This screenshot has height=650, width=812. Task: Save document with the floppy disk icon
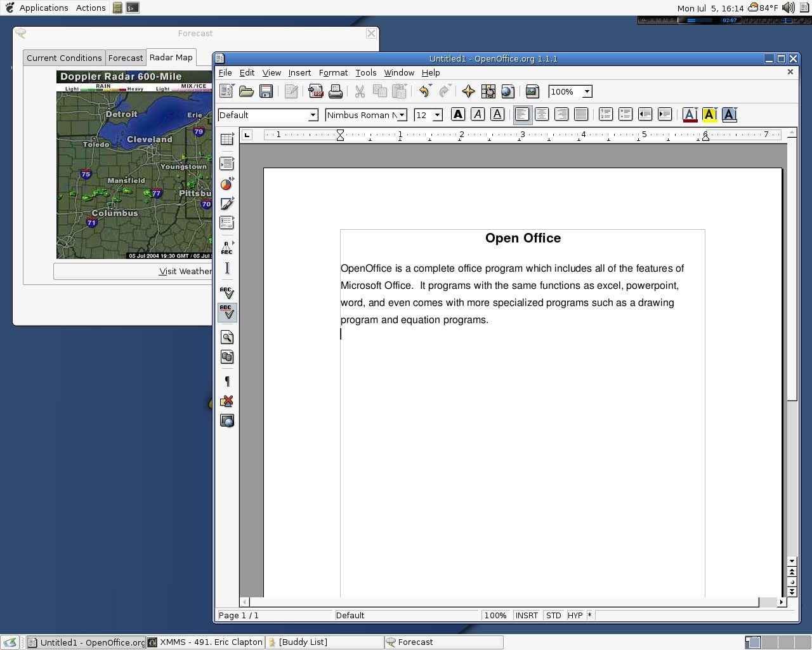(x=266, y=91)
